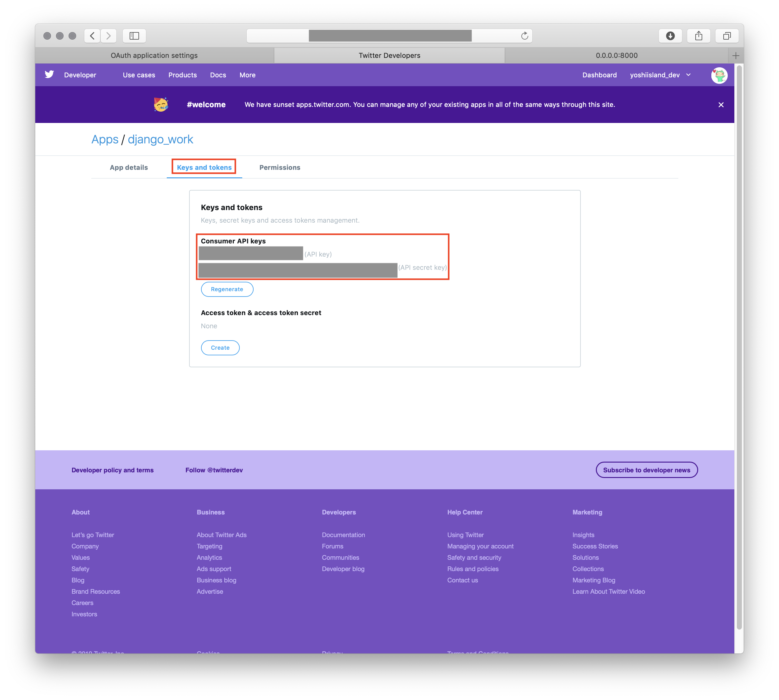Open the Ads support footer link
Viewport: 779px width, 700px height.
(x=214, y=569)
